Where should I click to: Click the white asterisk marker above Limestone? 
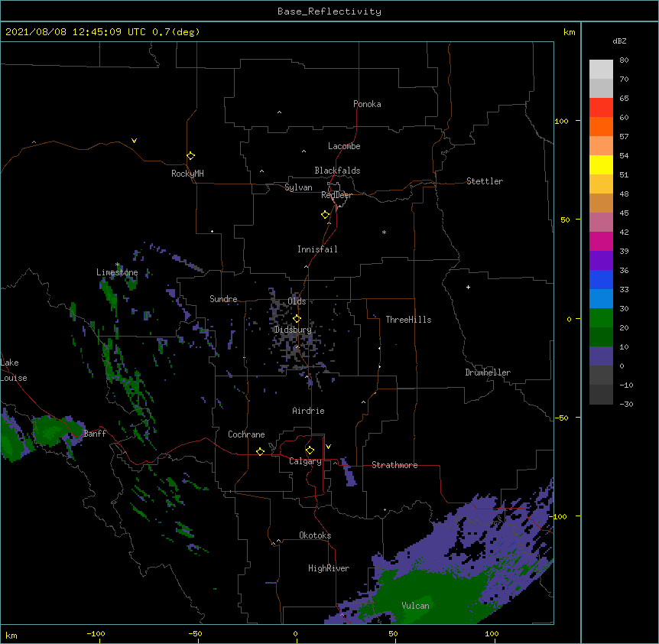click(118, 265)
